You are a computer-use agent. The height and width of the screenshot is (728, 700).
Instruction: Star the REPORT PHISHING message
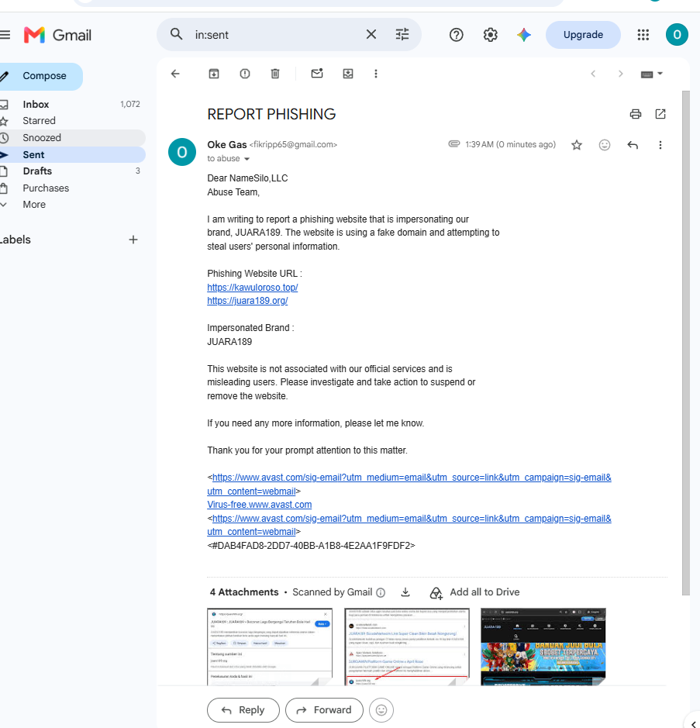577,145
